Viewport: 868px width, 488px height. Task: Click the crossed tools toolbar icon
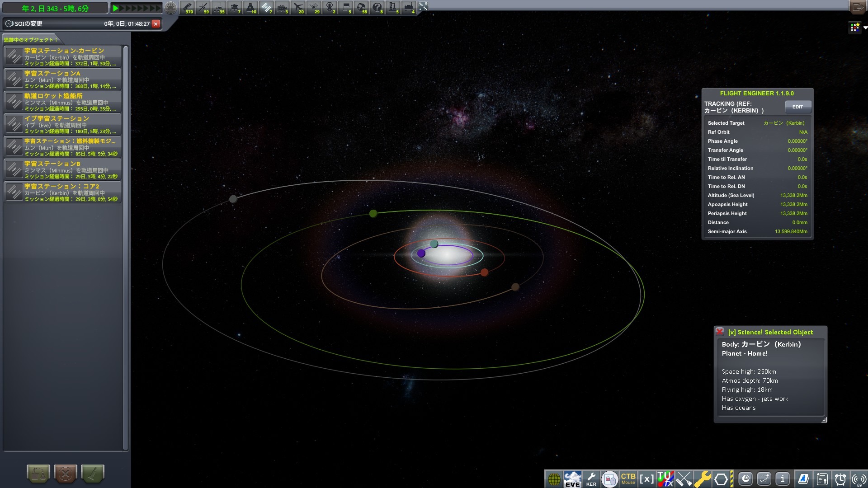684,479
